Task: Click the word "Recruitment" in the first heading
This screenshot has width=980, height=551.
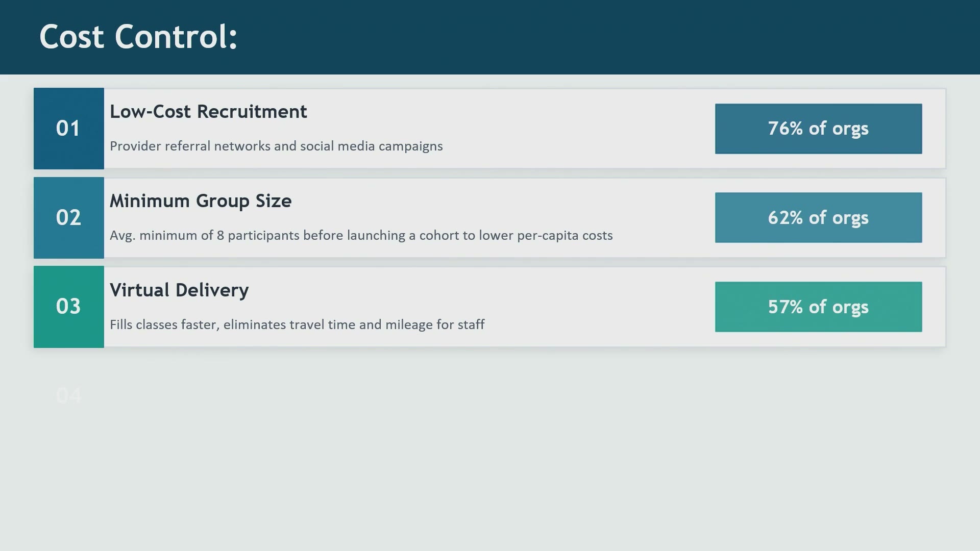Action: click(x=252, y=112)
